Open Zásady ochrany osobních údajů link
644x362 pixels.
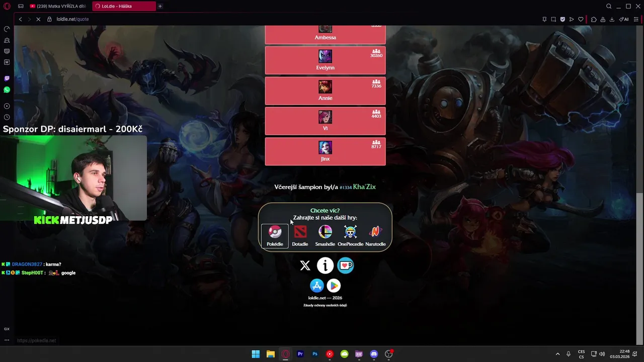[325, 305]
